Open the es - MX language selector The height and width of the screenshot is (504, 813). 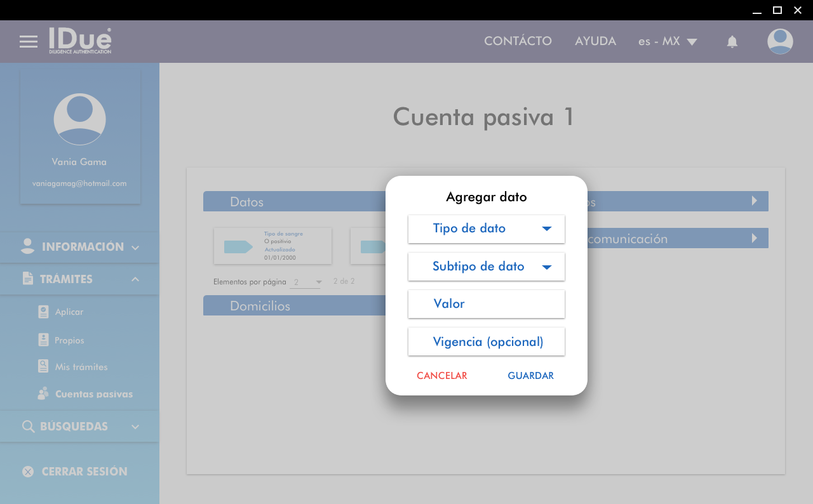(667, 41)
